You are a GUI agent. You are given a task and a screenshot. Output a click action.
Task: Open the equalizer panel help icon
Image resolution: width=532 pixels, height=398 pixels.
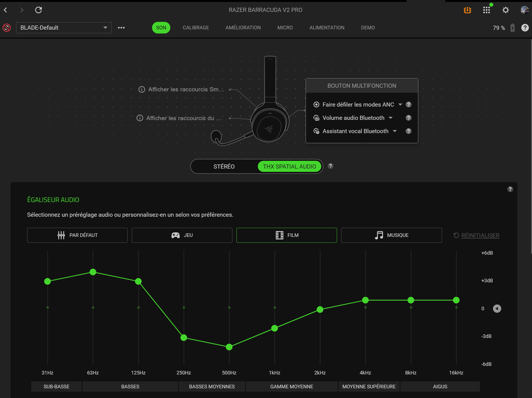[510, 189]
